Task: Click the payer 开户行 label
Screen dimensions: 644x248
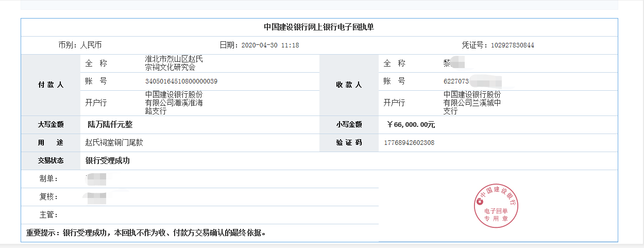Action: (96, 103)
